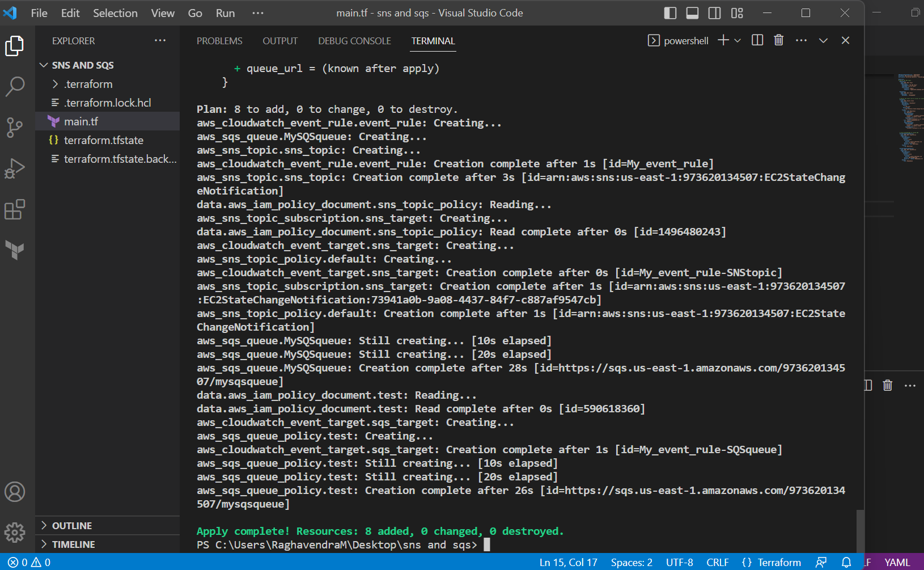Image resolution: width=924 pixels, height=570 pixels.
Task: Open the Run menu
Action: [224, 12]
